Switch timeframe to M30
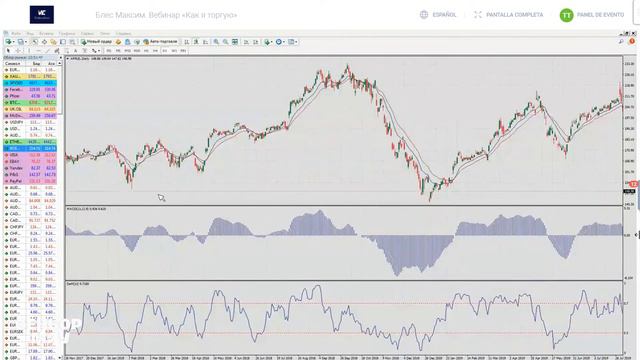640x360 pixels. pos(137,51)
